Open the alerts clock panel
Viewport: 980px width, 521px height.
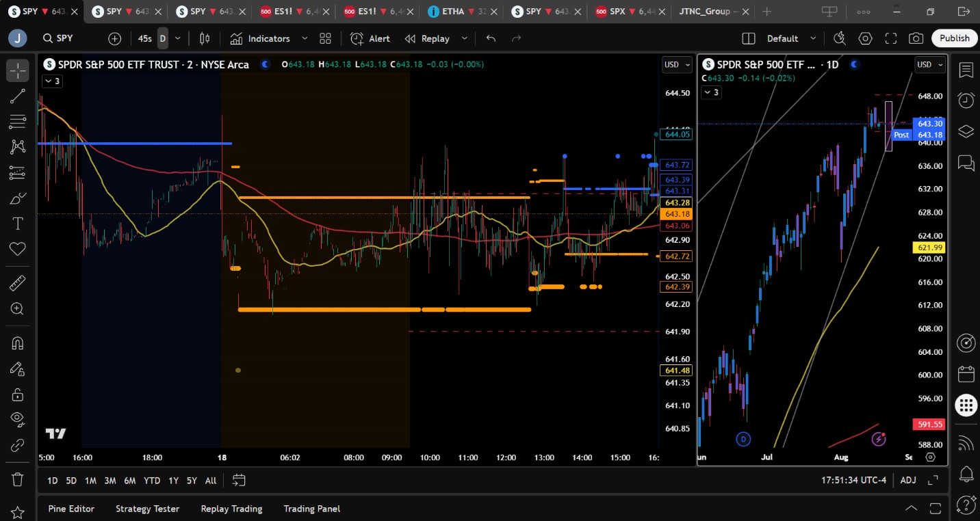point(966,101)
